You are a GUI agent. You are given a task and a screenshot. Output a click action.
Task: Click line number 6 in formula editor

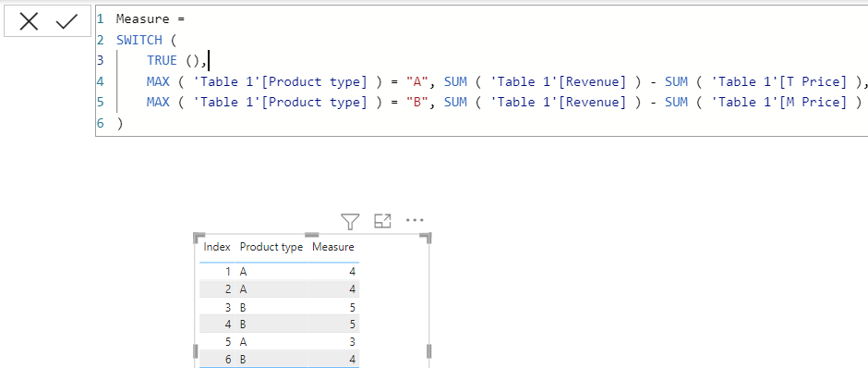(101, 123)
